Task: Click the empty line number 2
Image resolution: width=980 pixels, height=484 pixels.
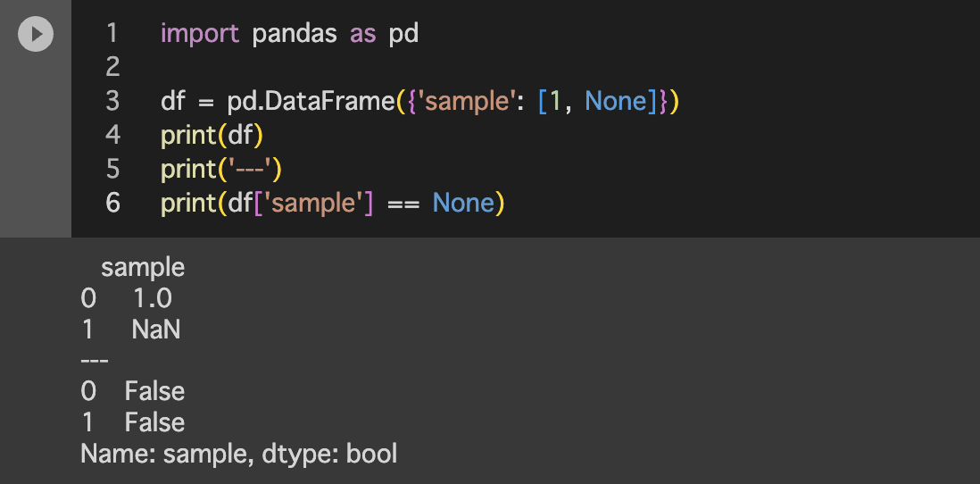Action: tap(112, 67)
